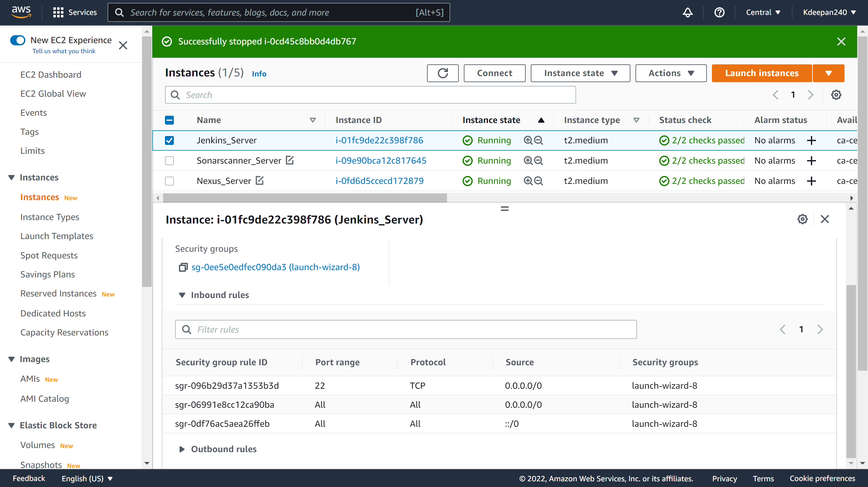Go to previous inbound rules page
868x487 pixels.
pyautogui.click(x=782, y=329)
